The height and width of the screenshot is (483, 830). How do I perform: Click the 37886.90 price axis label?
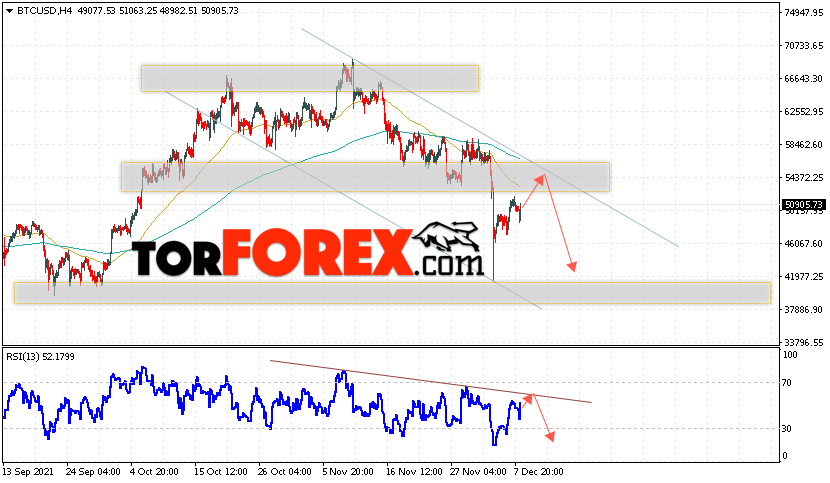click(x=804, y=309)
